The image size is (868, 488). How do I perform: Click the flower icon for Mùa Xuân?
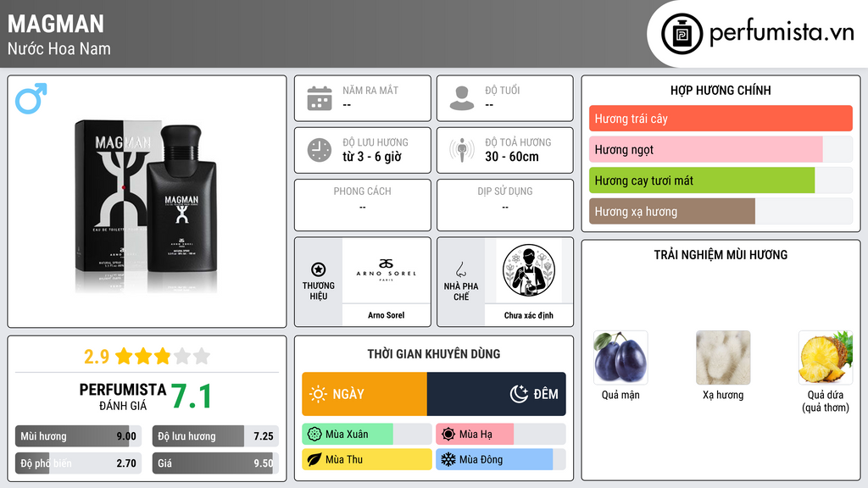tap(314, 435)
